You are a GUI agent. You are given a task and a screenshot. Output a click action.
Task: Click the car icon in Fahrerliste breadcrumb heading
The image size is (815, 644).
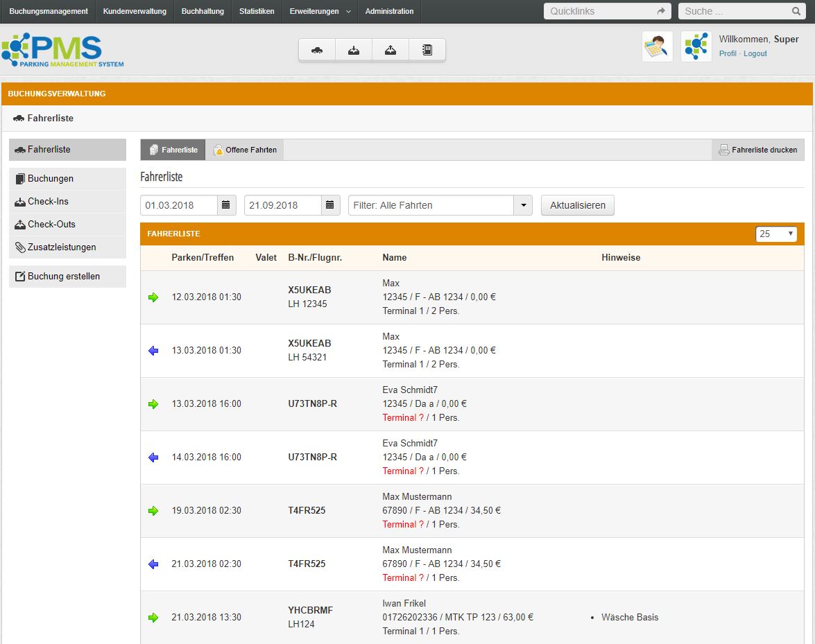[19, 119]
